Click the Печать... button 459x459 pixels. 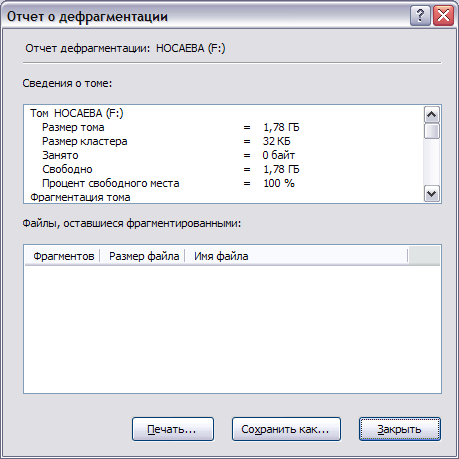173,429
